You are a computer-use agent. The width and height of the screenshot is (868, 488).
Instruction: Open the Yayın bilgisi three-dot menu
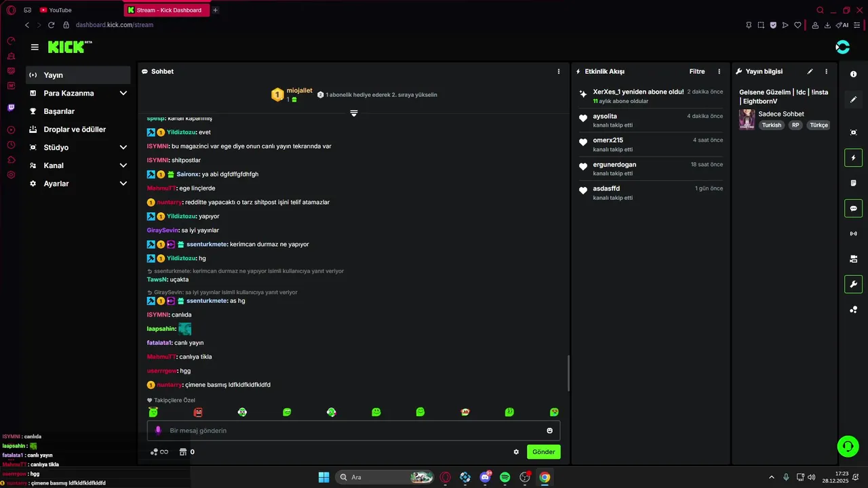pos(826,71)
